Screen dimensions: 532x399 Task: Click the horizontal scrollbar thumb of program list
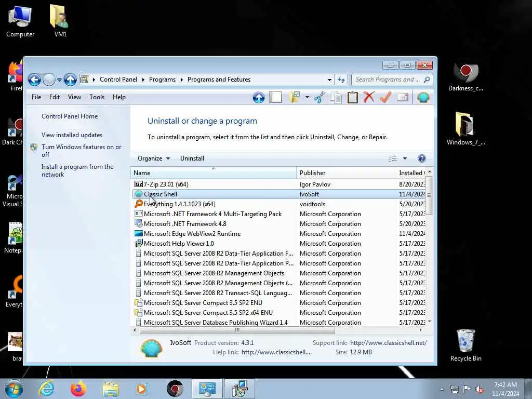(x=237, y=330)
